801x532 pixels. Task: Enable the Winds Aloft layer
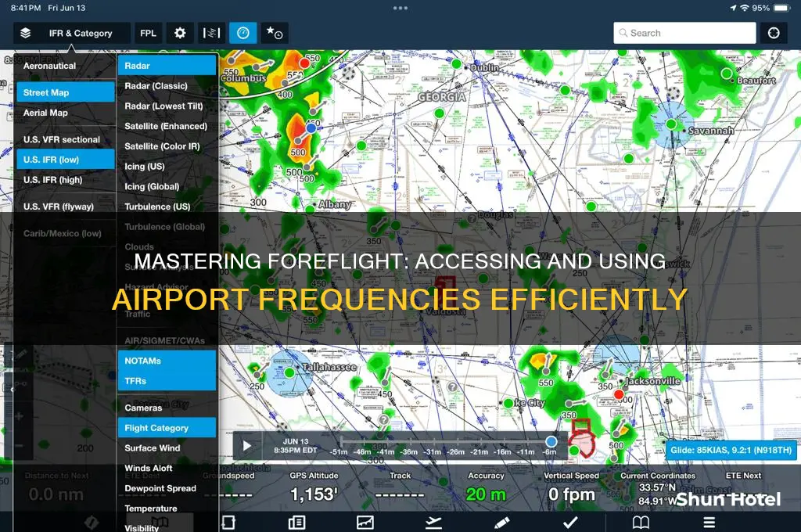pos(167,468)
